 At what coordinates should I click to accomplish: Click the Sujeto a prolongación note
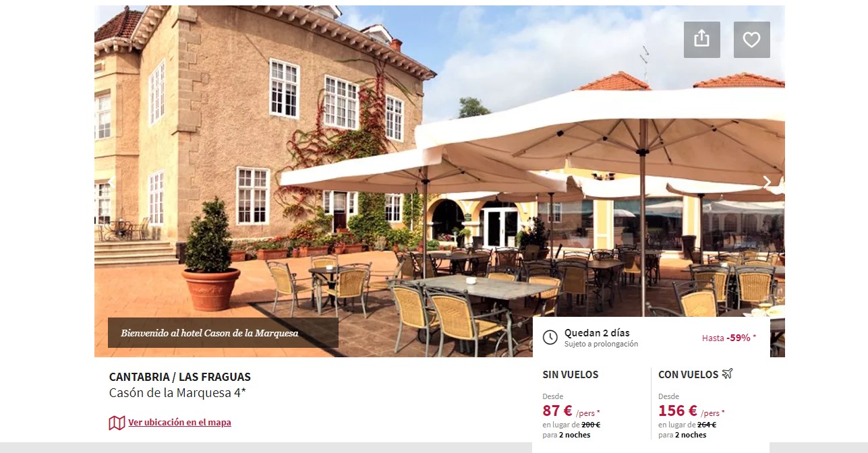[x=601, y=344]
